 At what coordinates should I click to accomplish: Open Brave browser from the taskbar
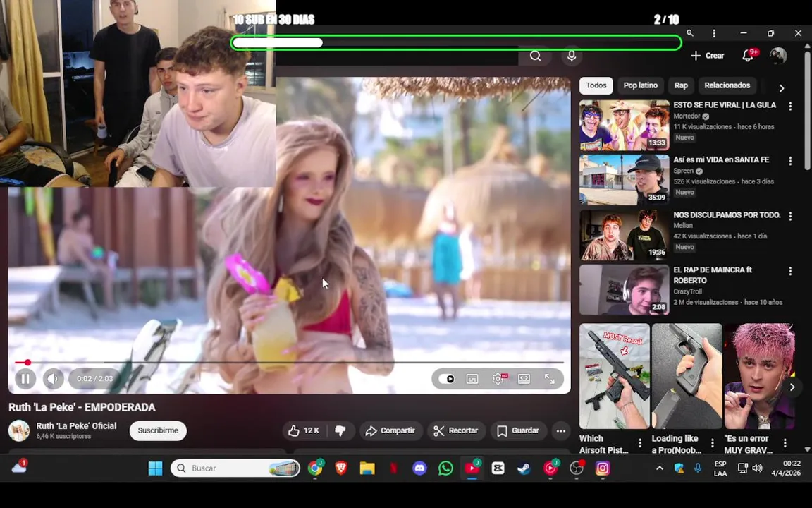point(341,468)
